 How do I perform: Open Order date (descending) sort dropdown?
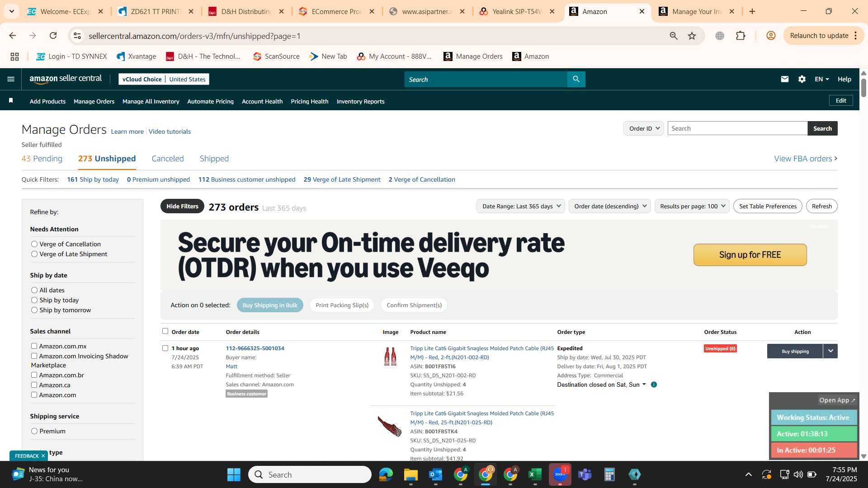point(609,206)
